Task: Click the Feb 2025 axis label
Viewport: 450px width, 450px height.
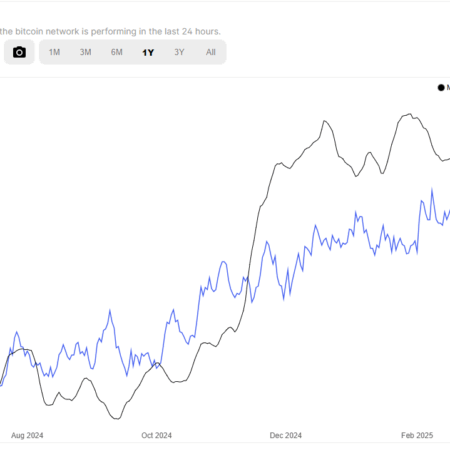Action: [x=417, y=435]
